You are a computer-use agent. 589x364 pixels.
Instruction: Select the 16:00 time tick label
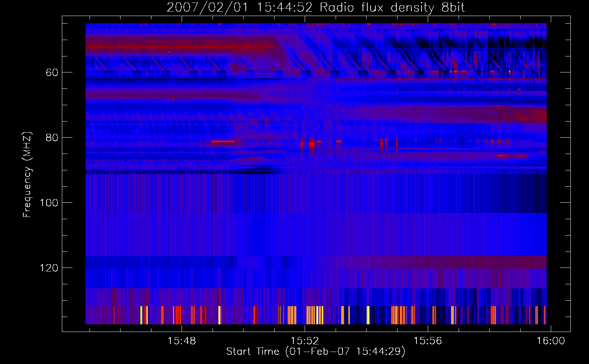(x=551, y=341)
